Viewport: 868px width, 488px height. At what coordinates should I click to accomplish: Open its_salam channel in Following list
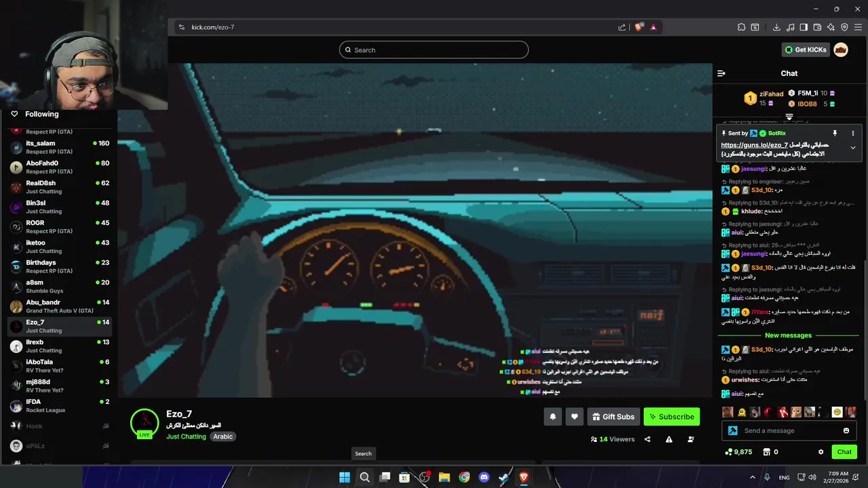[x=60, y=147]
